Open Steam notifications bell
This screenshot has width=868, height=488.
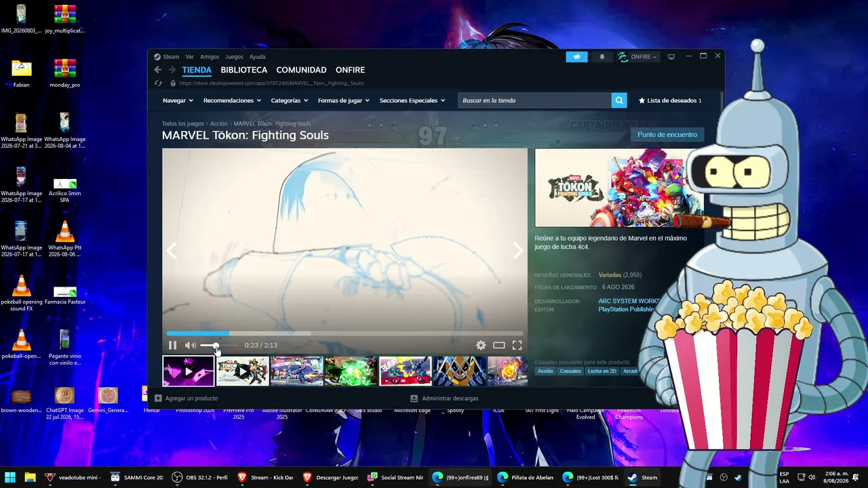(601, 57)
